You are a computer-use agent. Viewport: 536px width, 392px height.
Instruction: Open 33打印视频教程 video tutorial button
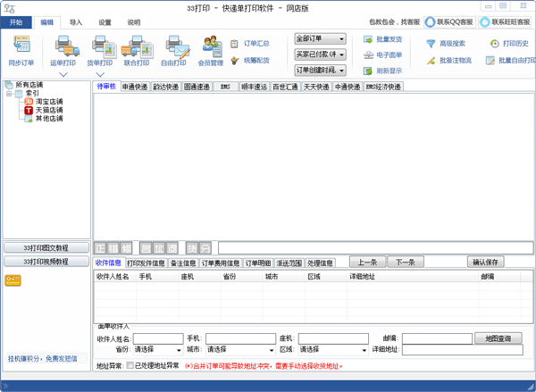46,262
